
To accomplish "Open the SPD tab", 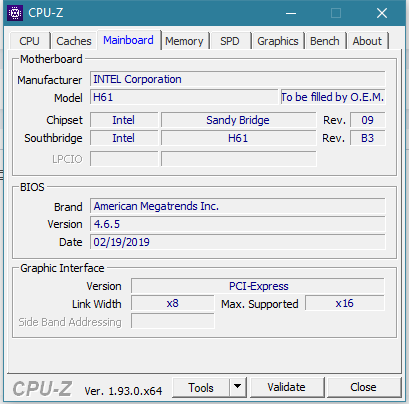I will 230,41.
